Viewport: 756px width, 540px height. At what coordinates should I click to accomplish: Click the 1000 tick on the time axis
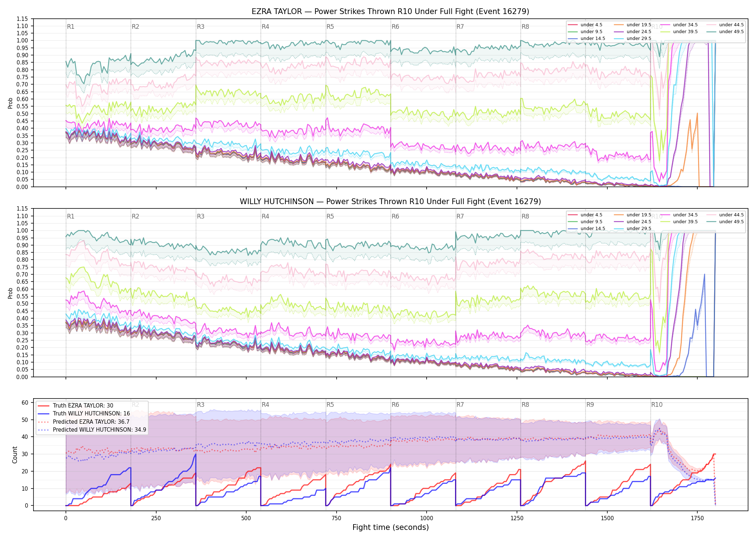pyautogui.click(x=427, y=518)
